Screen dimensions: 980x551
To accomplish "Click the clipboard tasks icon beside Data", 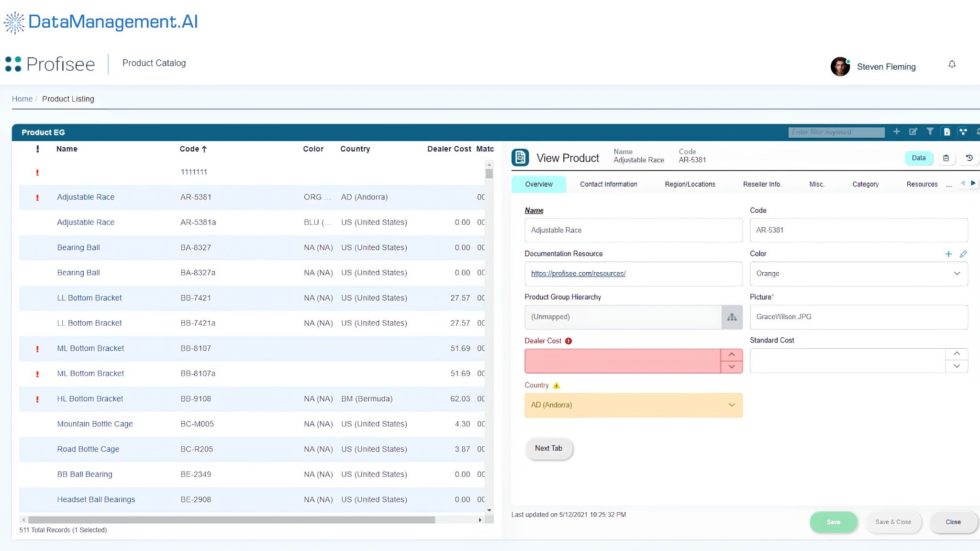I will click(946, 158).
